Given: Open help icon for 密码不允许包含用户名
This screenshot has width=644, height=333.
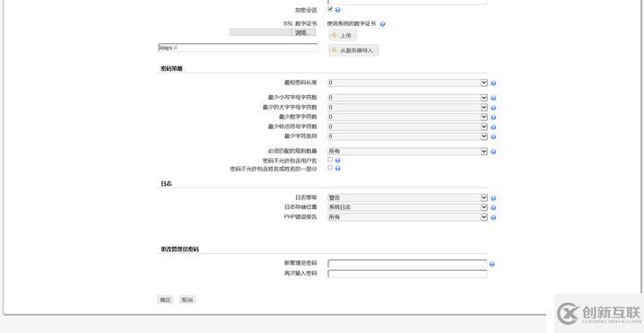Looking at the screenshot, I should [337, 161].
